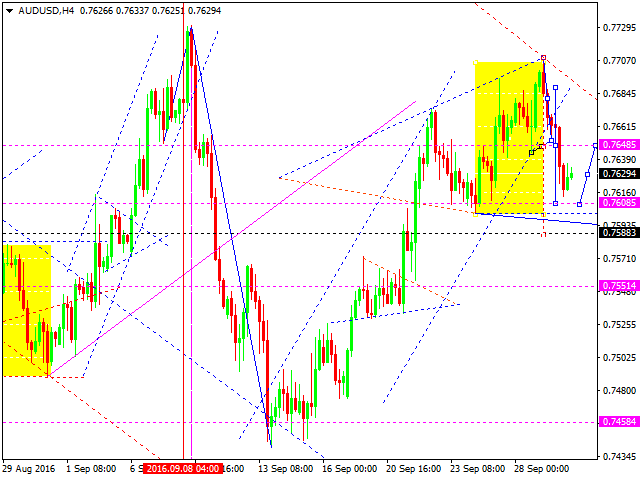The image size is (640, 480).
Task: Click price scale value 0.76160
Action: click(x=619, y=192)
